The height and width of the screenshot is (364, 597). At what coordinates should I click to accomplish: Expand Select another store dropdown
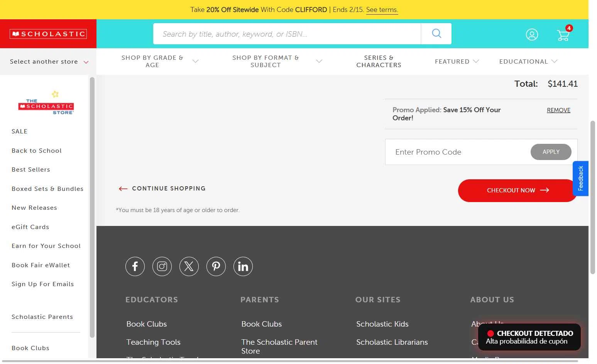click(x=49, y=62)
